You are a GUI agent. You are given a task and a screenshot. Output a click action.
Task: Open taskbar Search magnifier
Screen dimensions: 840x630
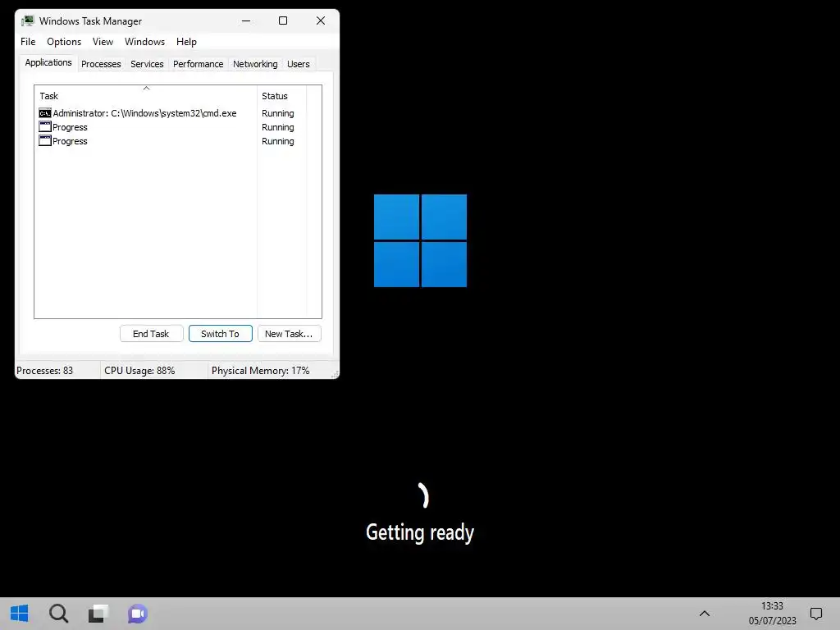[58, 614]
